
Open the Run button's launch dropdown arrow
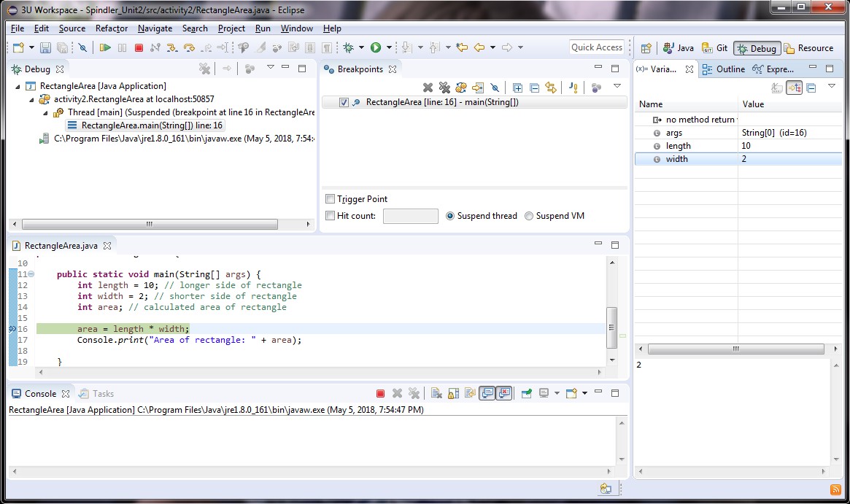[x=389, y=47]
